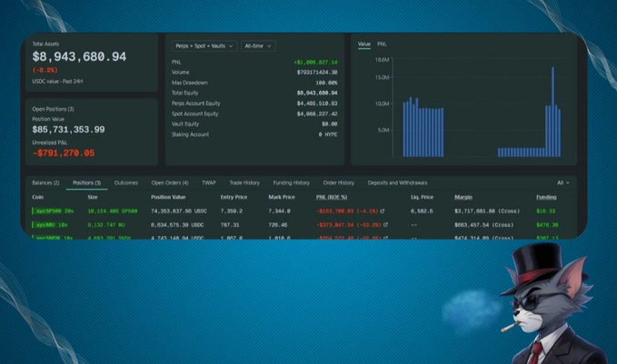Click the 15.0M y-axis label on the chart
Screen dimensions: 617x364
[x=382, y=77]
